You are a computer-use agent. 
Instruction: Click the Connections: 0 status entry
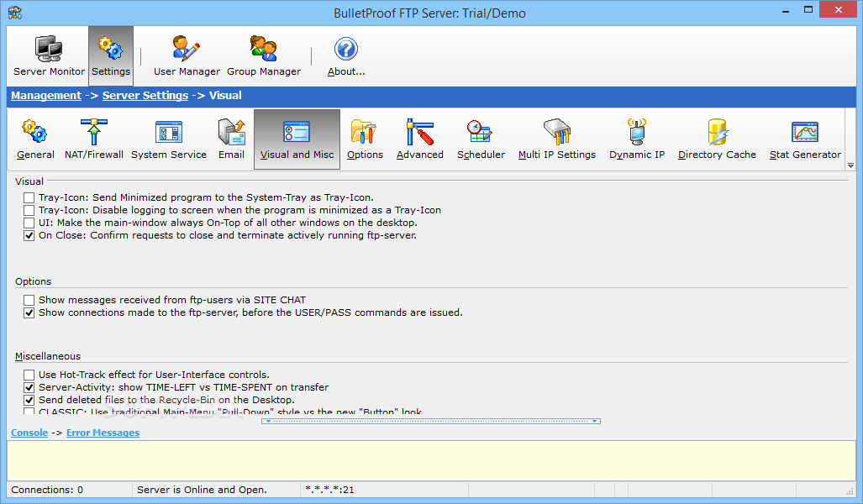coord(47,490)
